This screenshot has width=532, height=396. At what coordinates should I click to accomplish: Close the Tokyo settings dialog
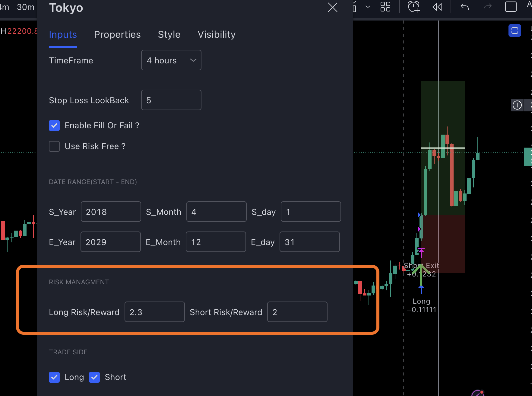point(332,7)
